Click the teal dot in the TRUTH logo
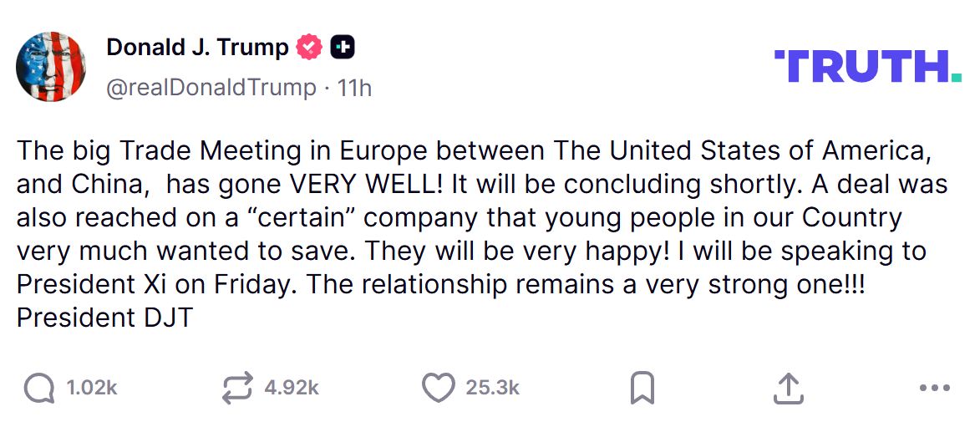Image resolution: width=980 pixels, height=422 pixels. [x=956, y=79]
